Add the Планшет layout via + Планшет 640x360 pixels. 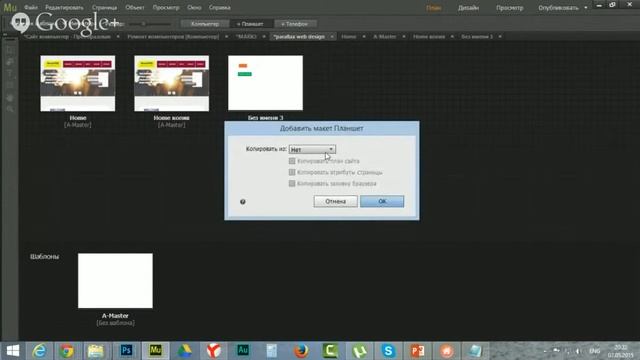pos(250,24)
